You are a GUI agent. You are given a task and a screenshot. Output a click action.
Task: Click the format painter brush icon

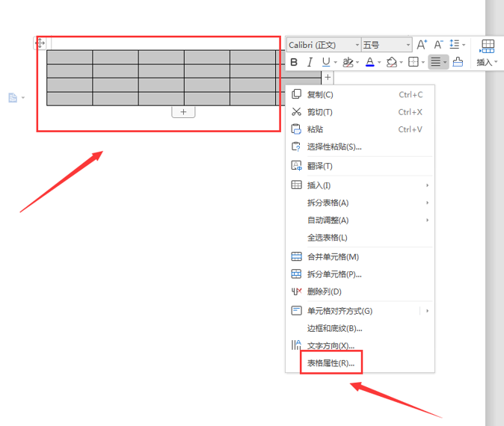(x=458, y=62)
